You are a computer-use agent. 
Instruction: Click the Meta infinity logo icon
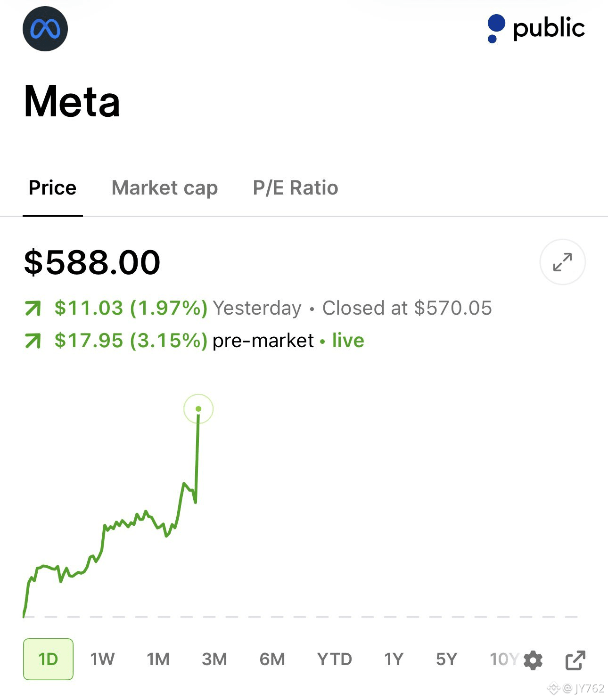click(x=45, y=29)
